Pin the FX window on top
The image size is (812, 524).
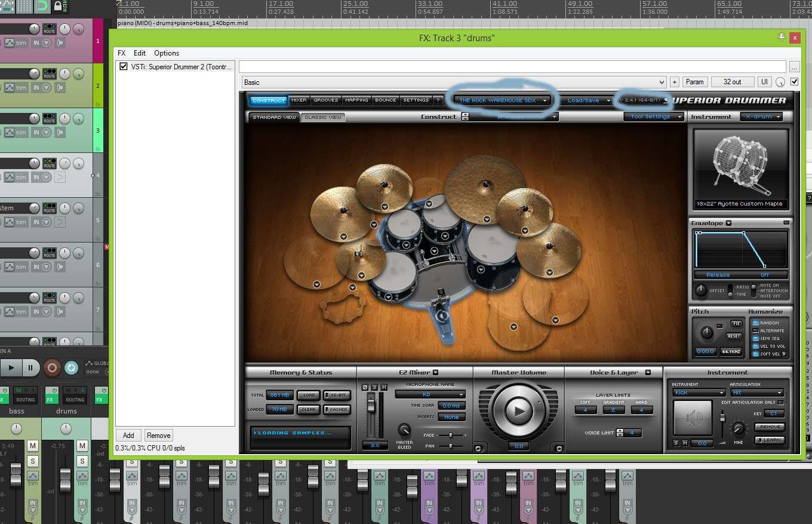[x=782, y=37]
